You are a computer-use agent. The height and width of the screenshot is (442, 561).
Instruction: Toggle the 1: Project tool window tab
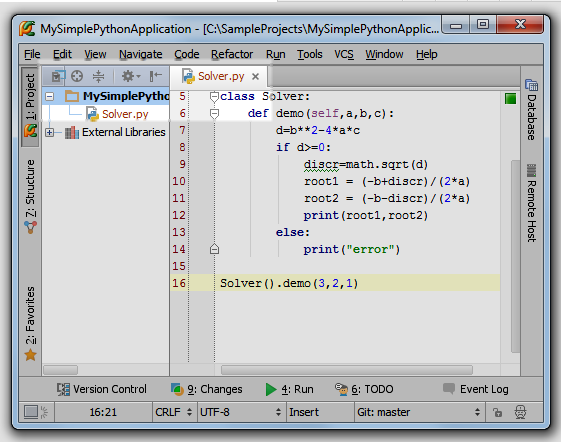click(30, 106)
